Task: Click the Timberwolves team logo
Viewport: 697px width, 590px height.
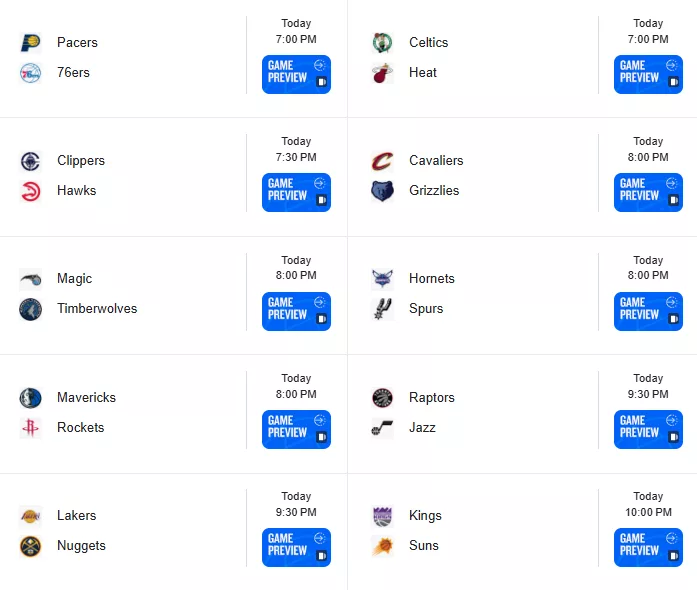Action: (x=31, y=309)
